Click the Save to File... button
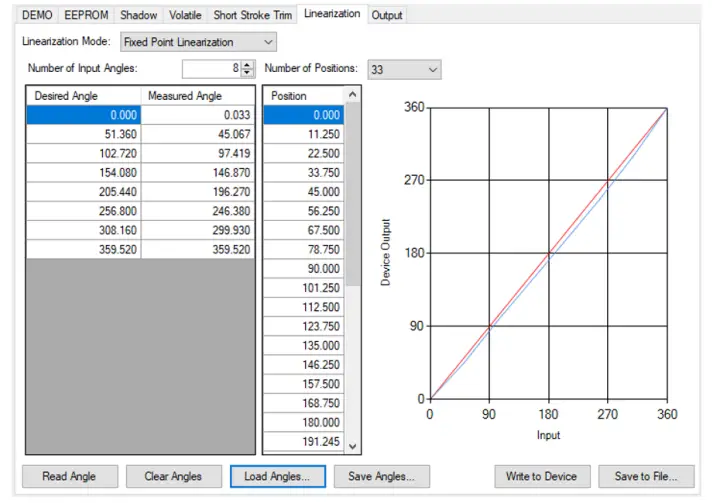This screenshot has width=712, height=503. click(646, 476)
